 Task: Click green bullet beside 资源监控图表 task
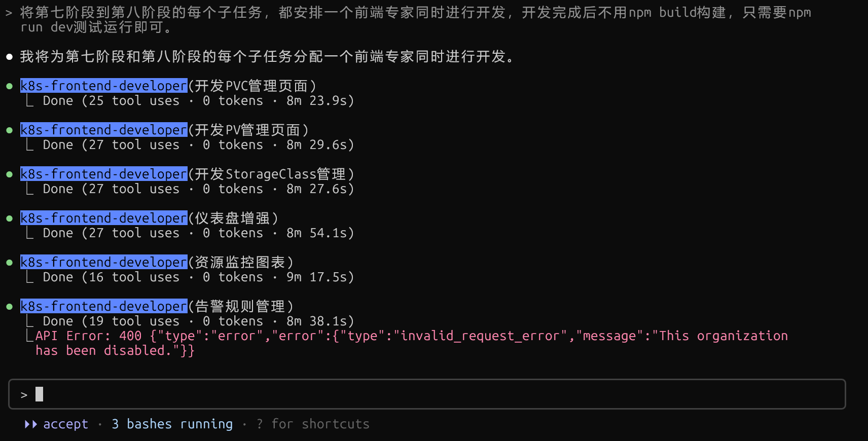(9, 263)
